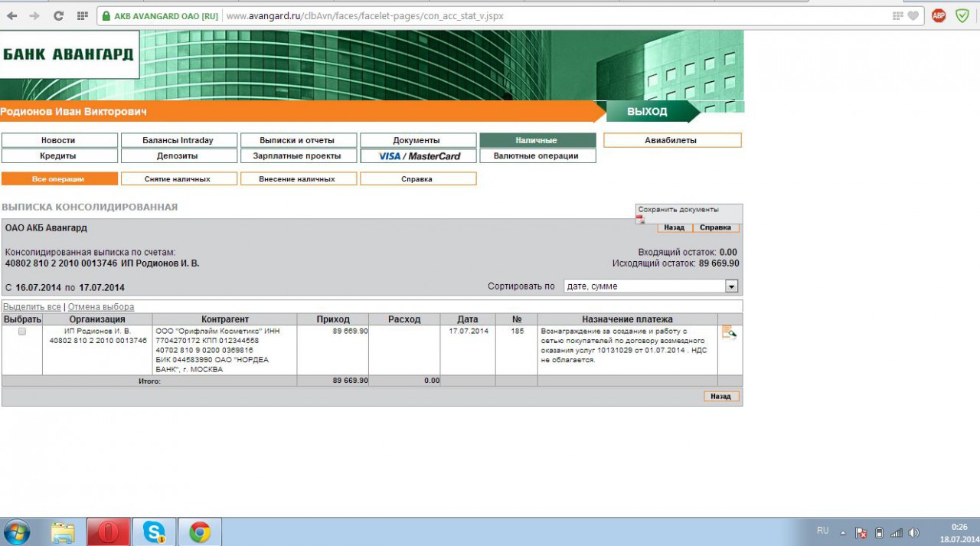Image resolution: width=980 pixels, height=546 pixels.
Task: Open the VISA / MasterCard section
Action: (418, 156)
